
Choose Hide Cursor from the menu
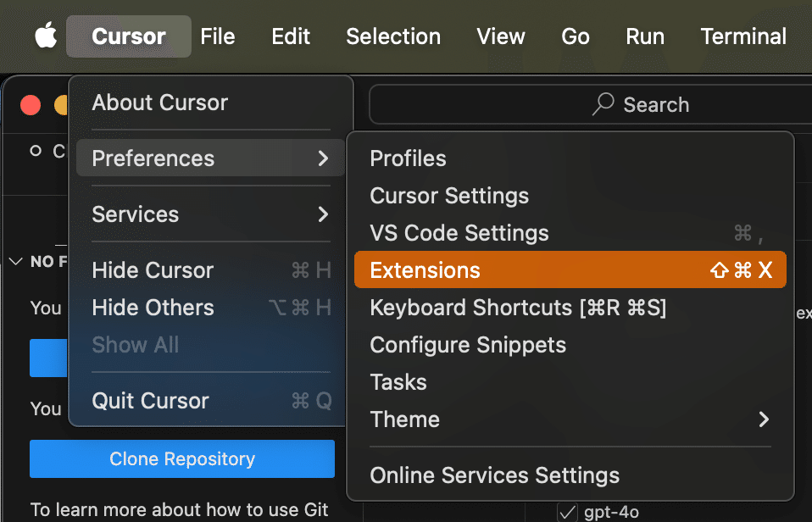tap(211, 269)
